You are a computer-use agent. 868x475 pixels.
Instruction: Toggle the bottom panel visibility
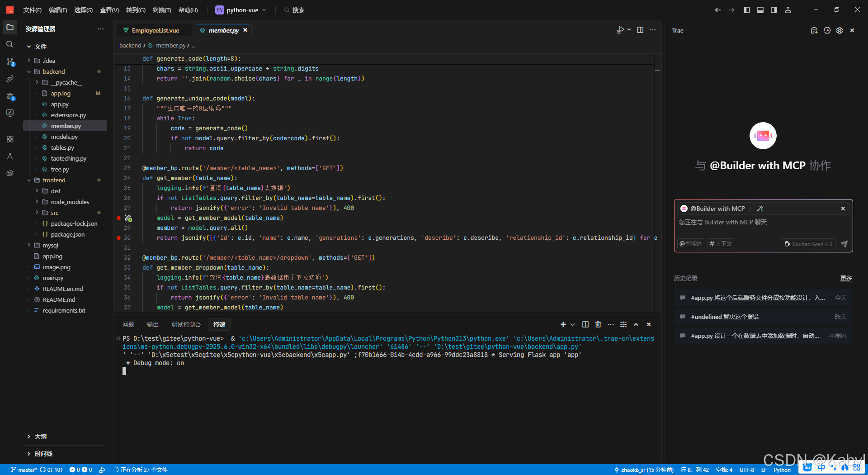[x=760, y=9]
